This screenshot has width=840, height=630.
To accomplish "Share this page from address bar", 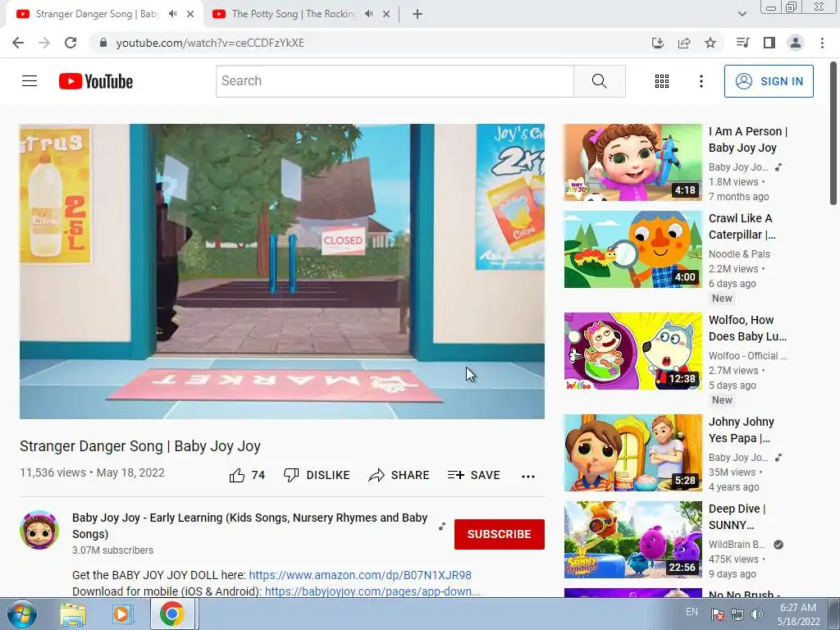I will coord(684,43).
